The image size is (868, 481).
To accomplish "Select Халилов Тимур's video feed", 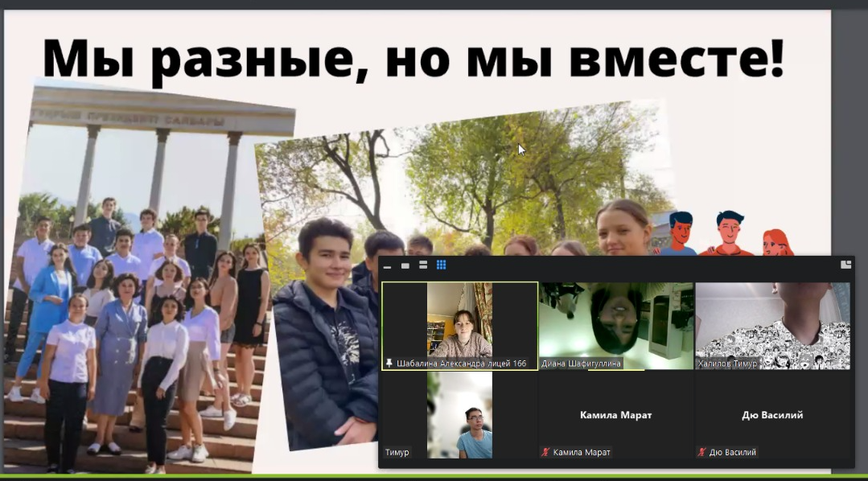I will point(772,319).
